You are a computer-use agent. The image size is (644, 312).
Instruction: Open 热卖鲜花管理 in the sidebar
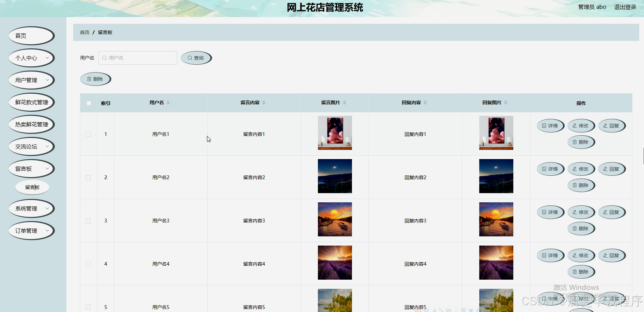click(x=31, y=124)
